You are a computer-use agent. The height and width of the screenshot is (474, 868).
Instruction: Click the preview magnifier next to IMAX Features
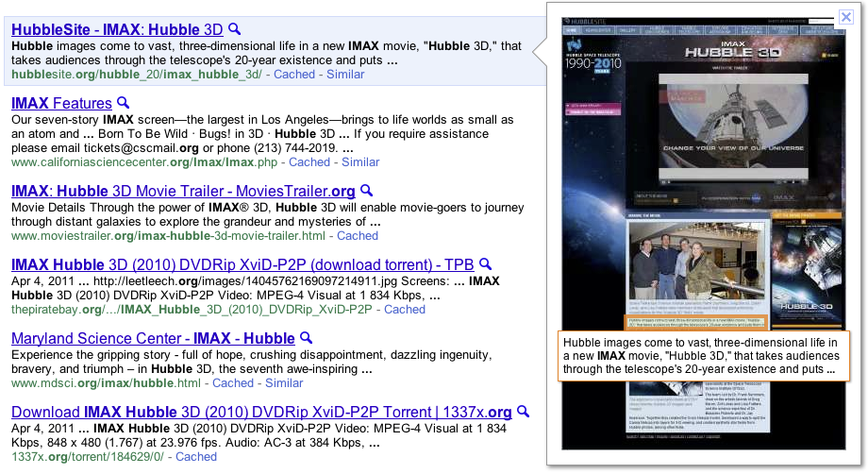(124, 102)
